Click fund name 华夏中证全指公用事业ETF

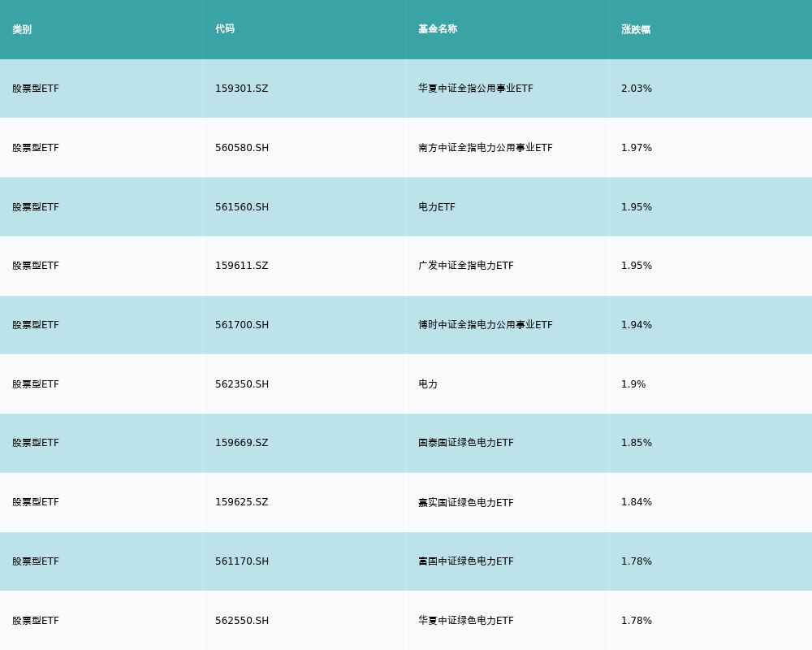pos(475,89)
